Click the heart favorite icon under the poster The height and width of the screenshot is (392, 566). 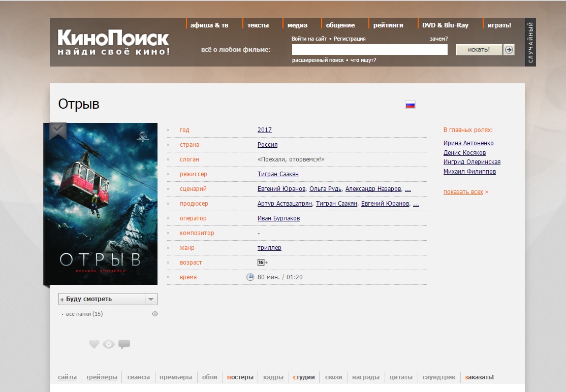click(x=94, y=344)
